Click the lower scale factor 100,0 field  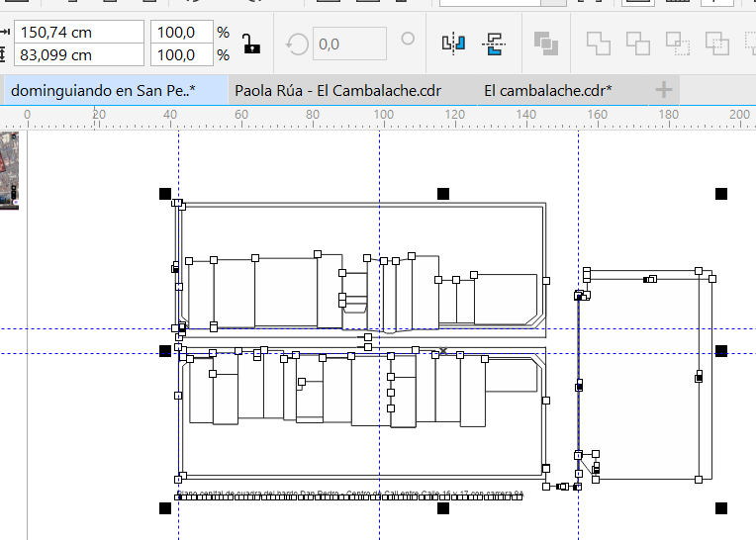pyautogui.click(x=181, y=55)
